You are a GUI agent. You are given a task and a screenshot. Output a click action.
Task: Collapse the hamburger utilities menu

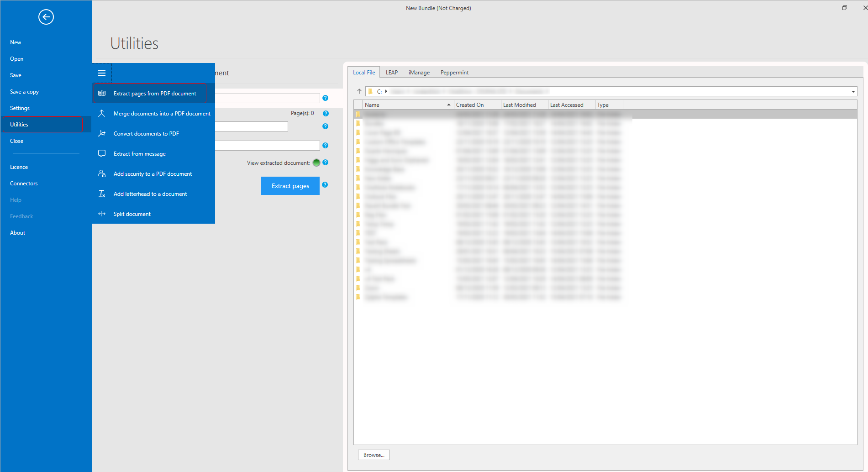tap(102, 73)
